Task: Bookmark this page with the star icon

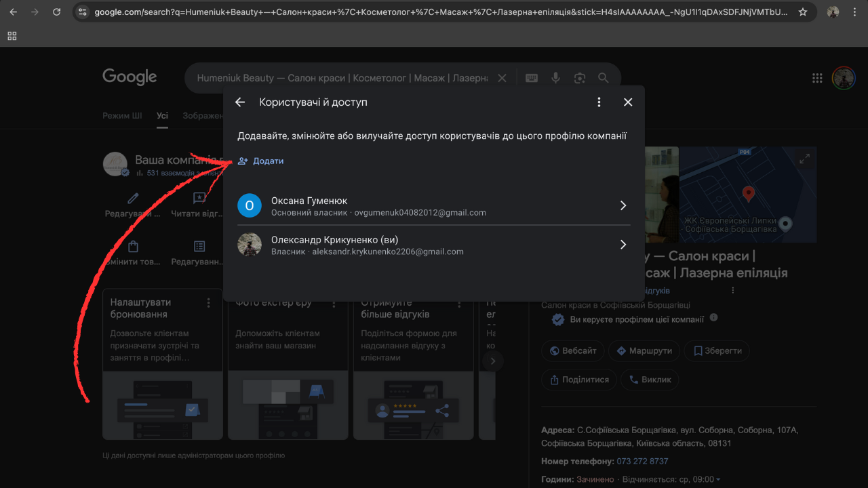Action: (x=803, y=12)
